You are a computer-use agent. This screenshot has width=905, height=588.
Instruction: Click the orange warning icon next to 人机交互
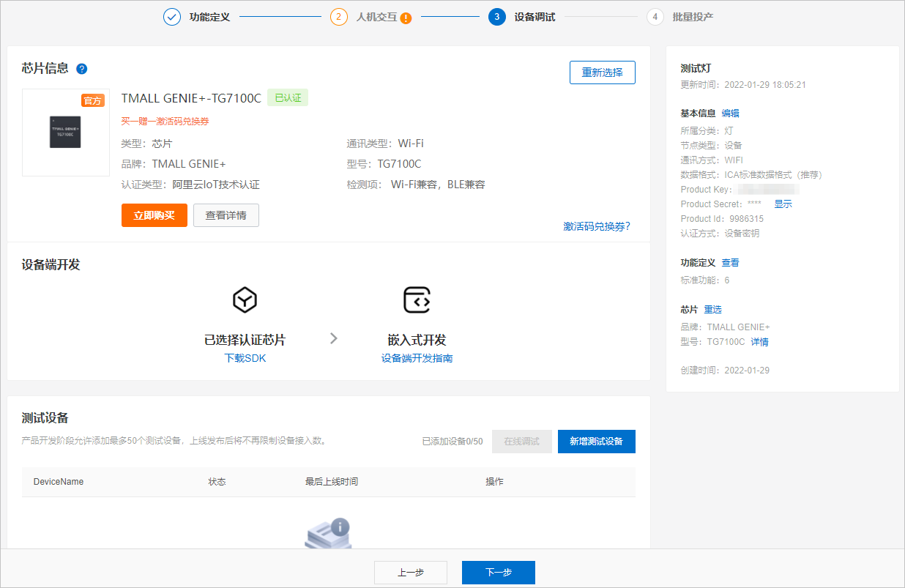pyautogui.click(x=406, y=18)
